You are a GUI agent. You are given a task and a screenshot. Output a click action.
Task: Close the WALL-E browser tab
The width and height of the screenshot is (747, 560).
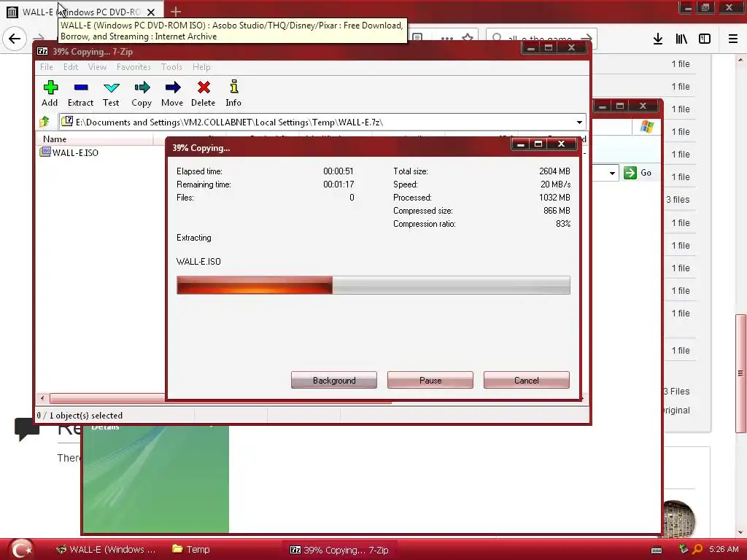point(150,12)
